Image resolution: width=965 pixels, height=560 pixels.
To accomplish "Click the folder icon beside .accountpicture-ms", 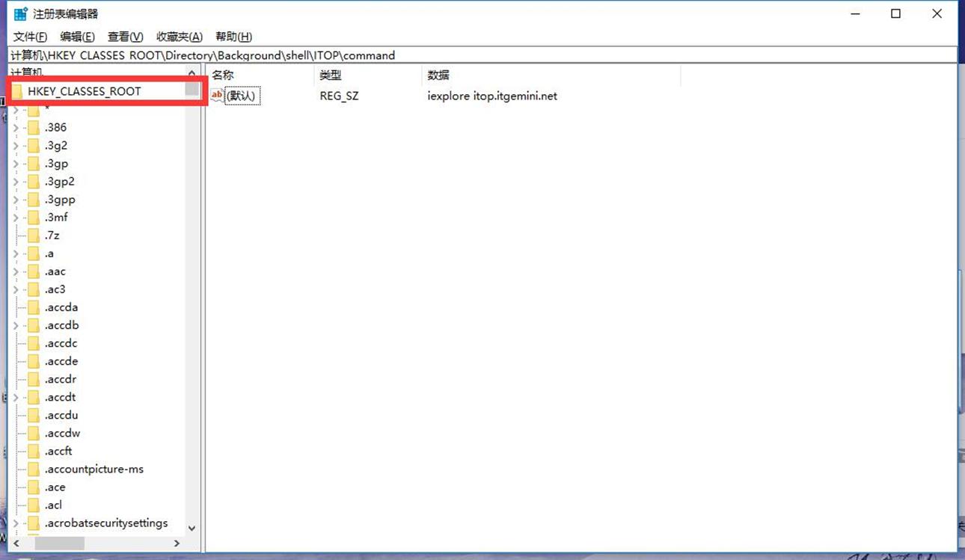I will click(33, 470).
